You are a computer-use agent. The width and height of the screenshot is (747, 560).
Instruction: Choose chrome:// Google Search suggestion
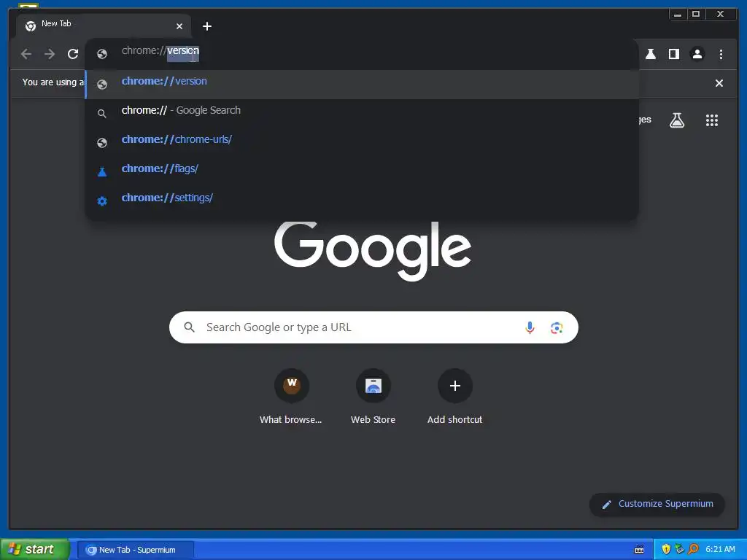(362, 113)
